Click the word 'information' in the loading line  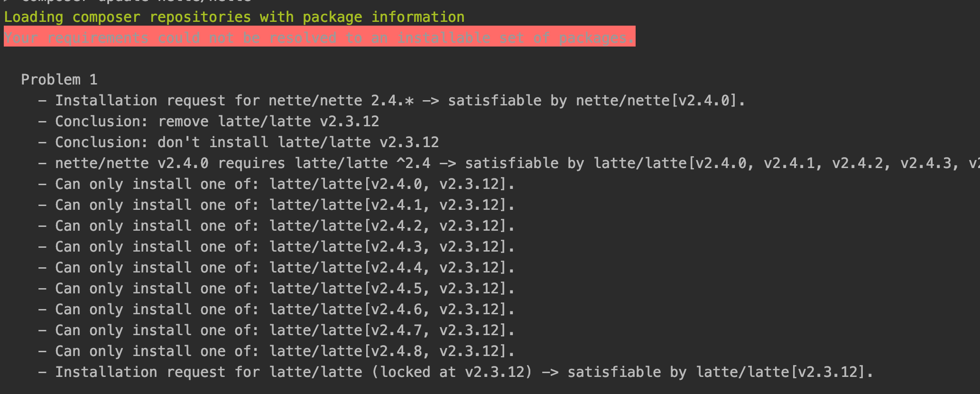tap(418, 17)
